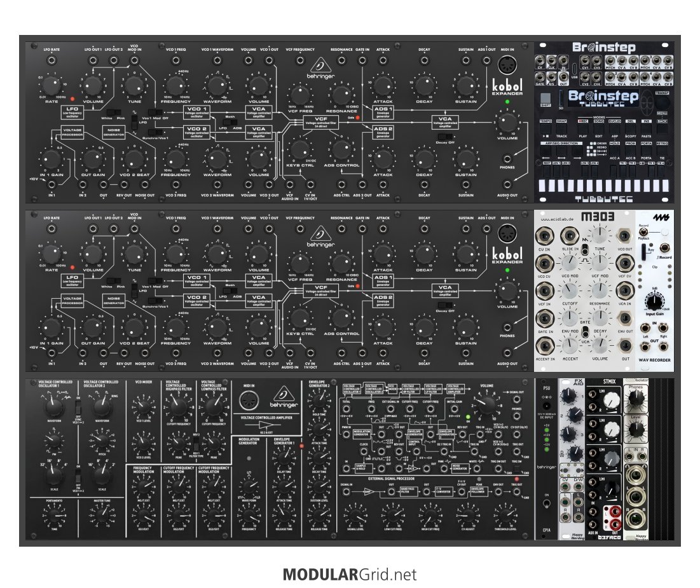Click the MIDI IN socket on the bottom Behringer synth
The width and height of the screenshot is (700, 588).
click(249, 401)
